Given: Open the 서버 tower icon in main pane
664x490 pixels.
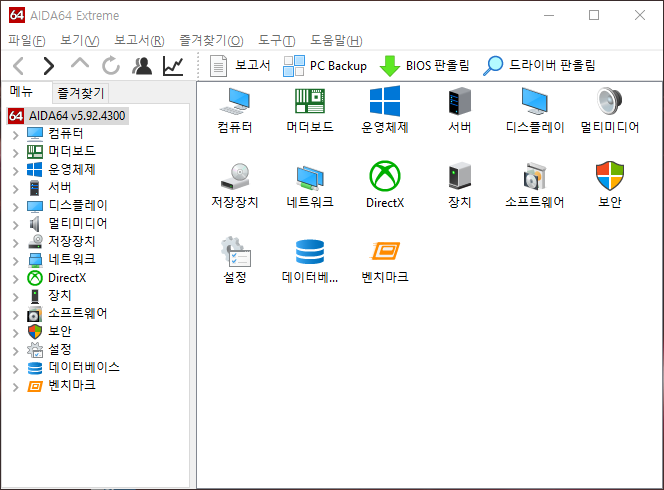Looking at the screenshot, I should pyautogui.click(x=459, y=101).
